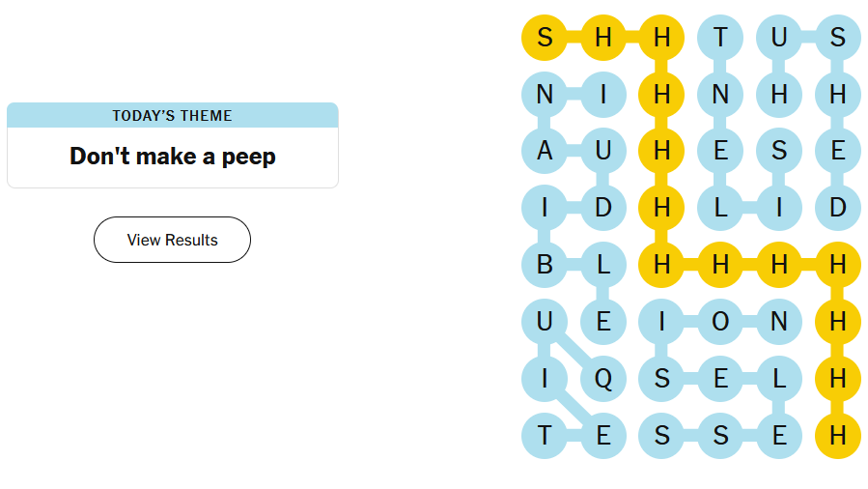868x489 pixels.
Task: Click the U in the word HUSHED
Action: point(779,38)
